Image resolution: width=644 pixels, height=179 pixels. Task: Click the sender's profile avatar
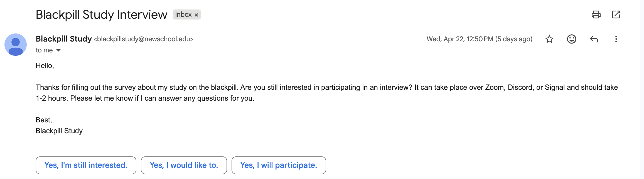click(16, 45)
